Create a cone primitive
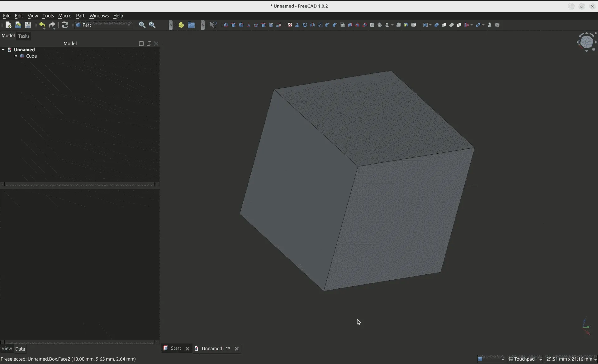Image resolution: width=598 pixels, height=364 pixels. pos(249,25)
